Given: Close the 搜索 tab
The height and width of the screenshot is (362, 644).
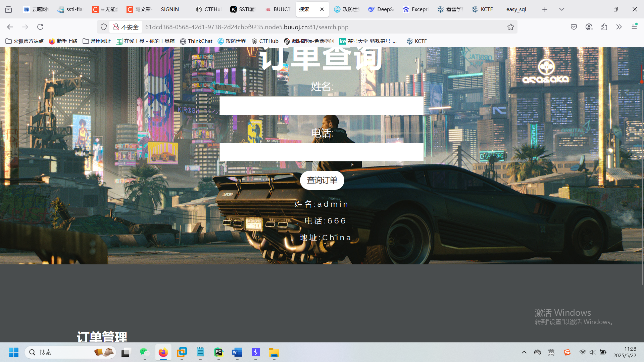Looking at the screenshot, I should [x=322, y=9].
